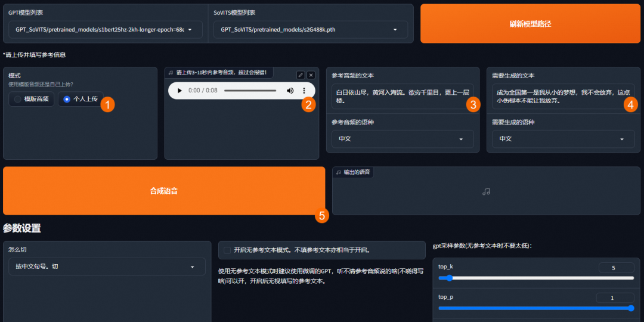Select the 模版音频 radio option
644x322 pixels.
tap(31, 99)
